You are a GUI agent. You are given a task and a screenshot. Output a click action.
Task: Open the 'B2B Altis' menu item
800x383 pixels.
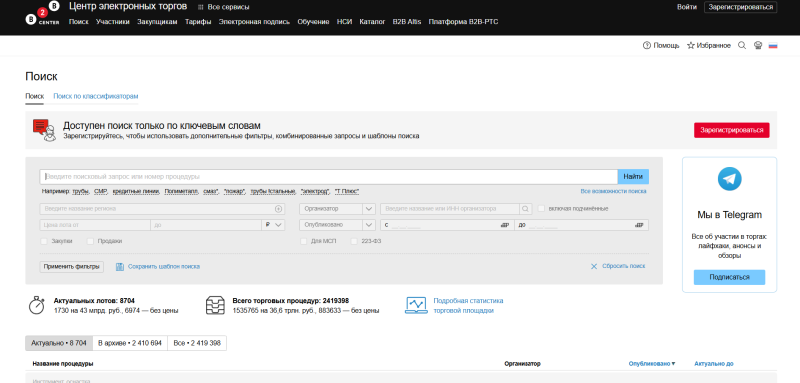click(x=407, y=22)
